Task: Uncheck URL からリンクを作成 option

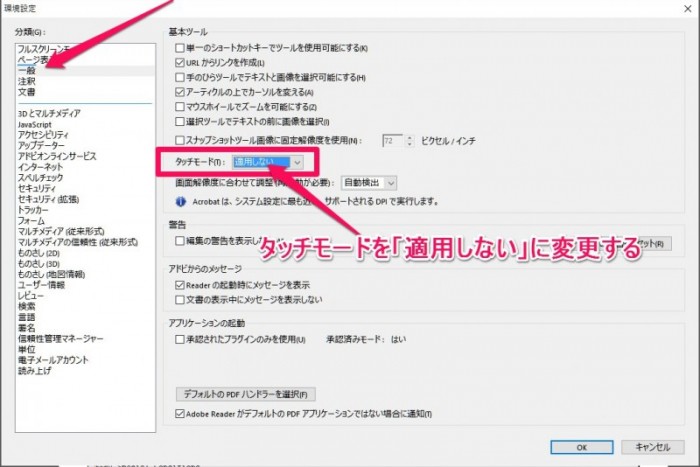Action: 180,63
